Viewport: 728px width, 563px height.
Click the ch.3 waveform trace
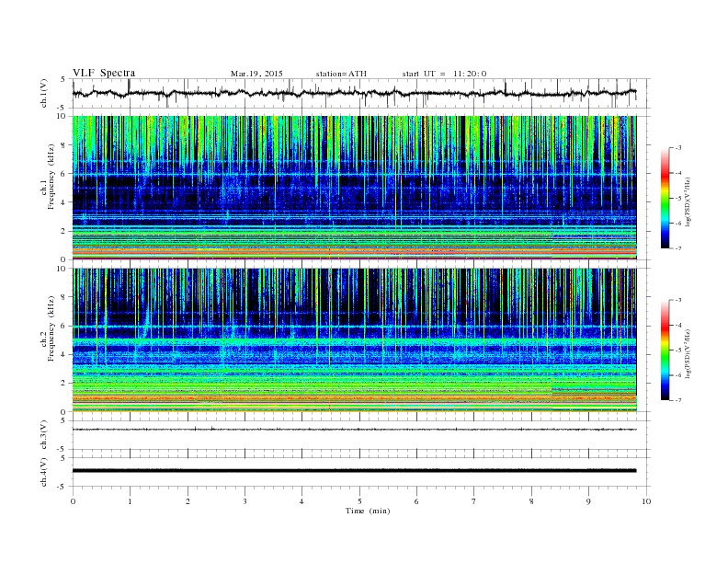354,430
